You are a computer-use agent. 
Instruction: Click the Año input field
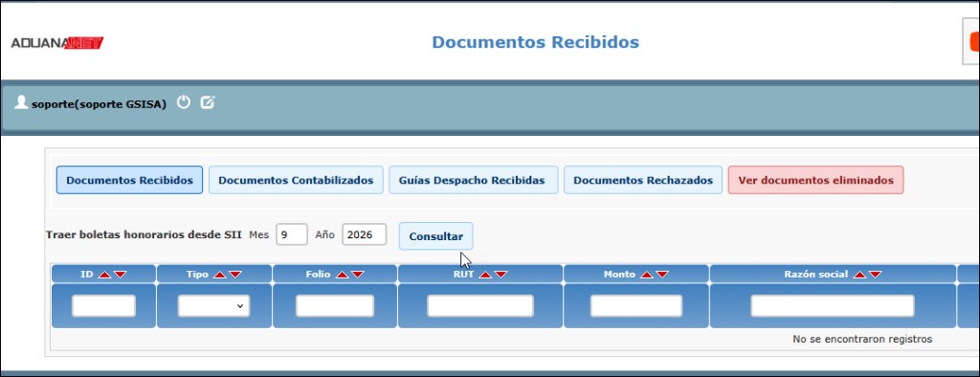pos(365,234)
